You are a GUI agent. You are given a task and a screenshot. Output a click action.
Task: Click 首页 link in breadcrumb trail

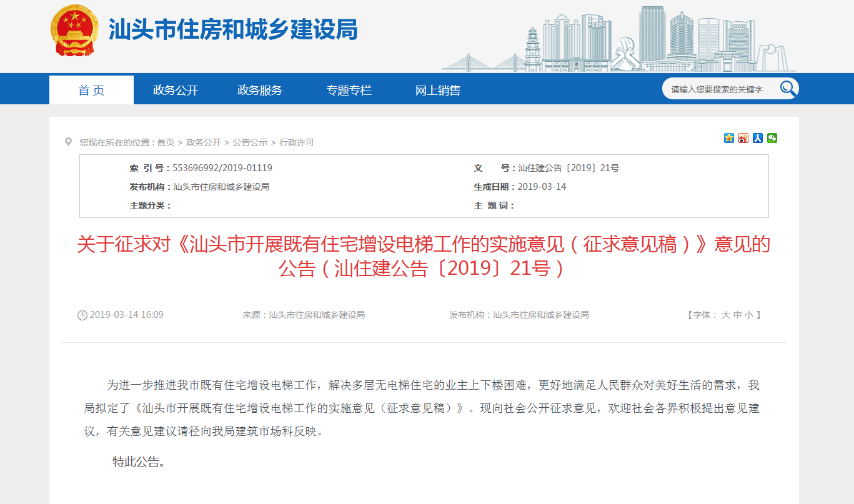point(166,142)
